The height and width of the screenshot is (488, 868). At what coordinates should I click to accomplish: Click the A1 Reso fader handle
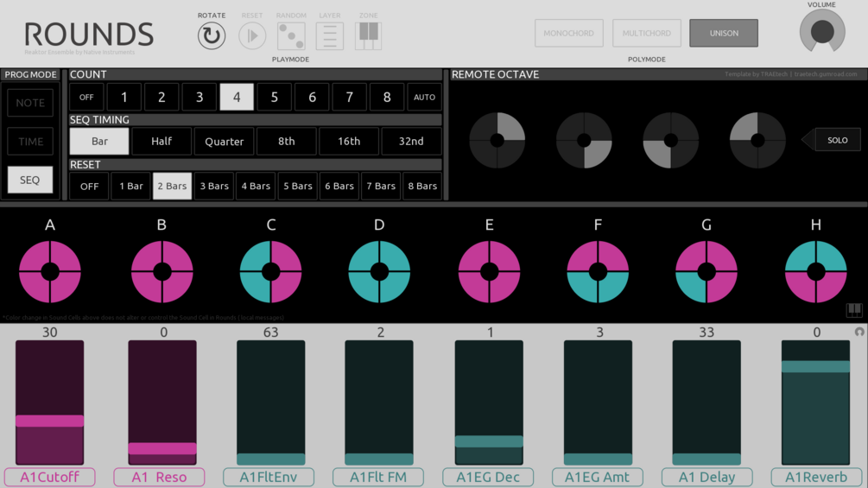point(162,448)
